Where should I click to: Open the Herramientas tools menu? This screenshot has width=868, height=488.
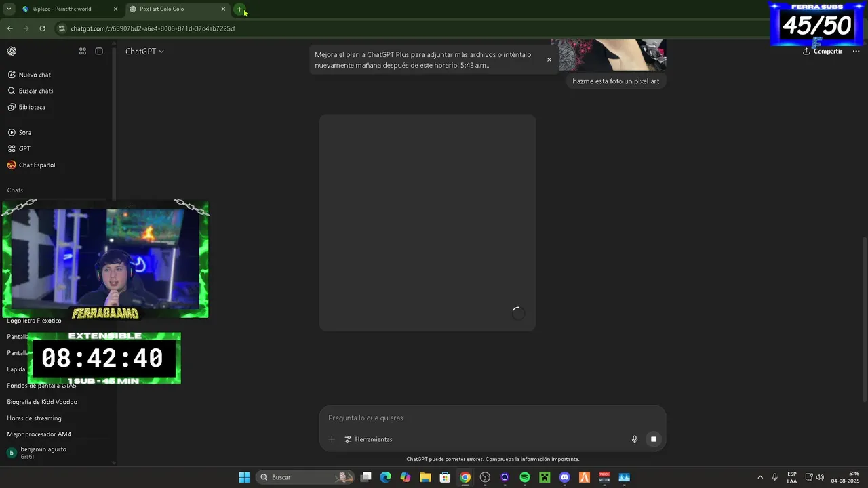point(368,439)
